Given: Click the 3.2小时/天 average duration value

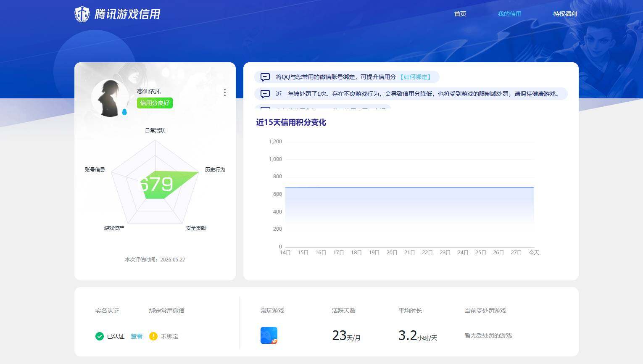Looking at the screenshot, I should point(418,335).
